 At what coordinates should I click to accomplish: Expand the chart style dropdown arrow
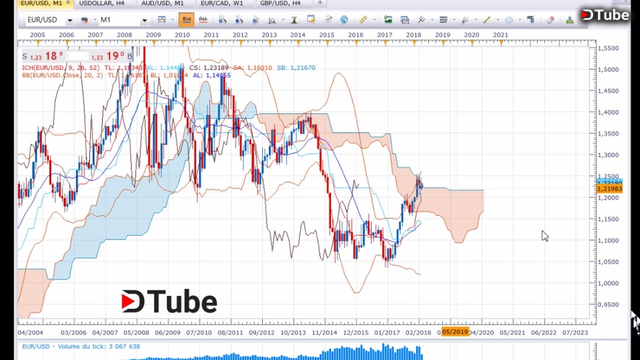pos(172,20)
